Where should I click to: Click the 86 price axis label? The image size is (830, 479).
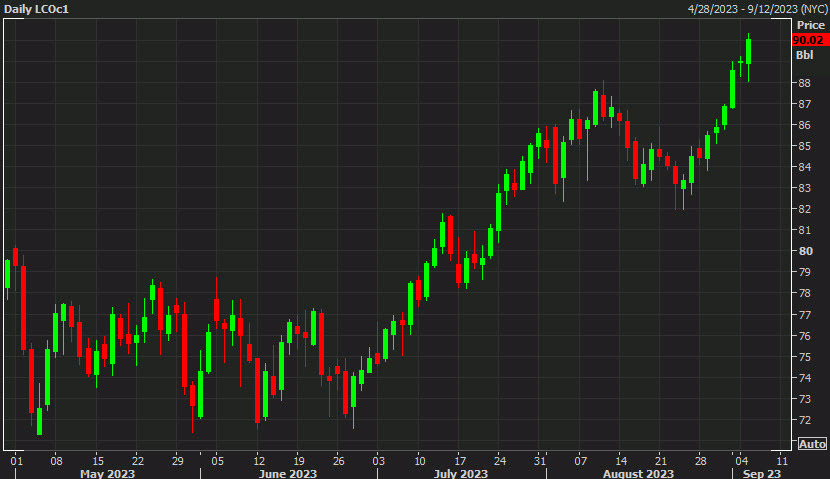[x=805, y=125]
